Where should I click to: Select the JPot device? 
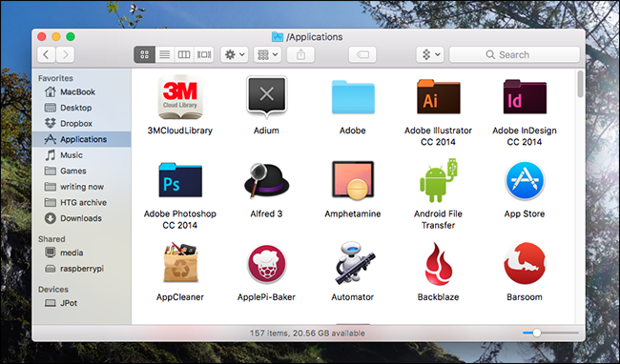[x=82, y=303]
